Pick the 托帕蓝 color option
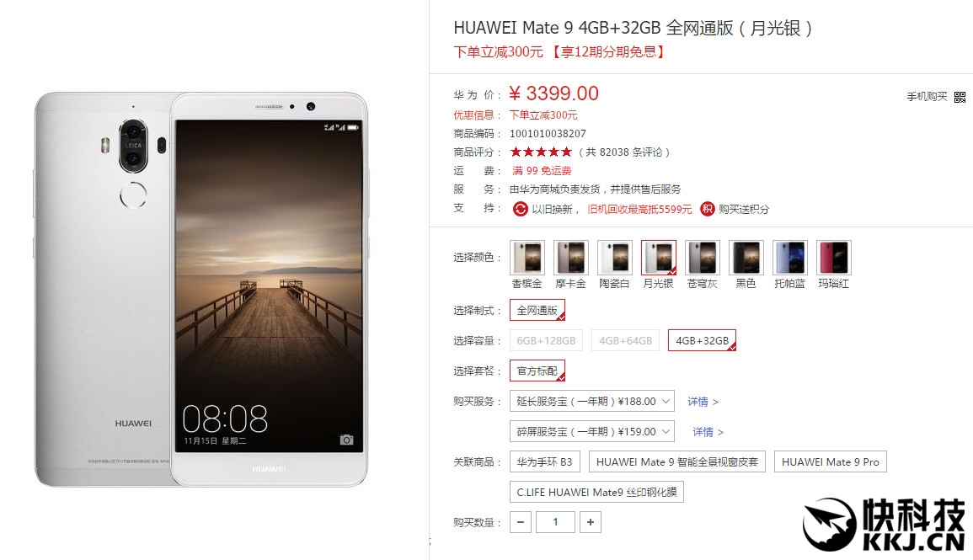Viewport: 973px width, 560px height. pyautogui.click(x=790, y=258)
